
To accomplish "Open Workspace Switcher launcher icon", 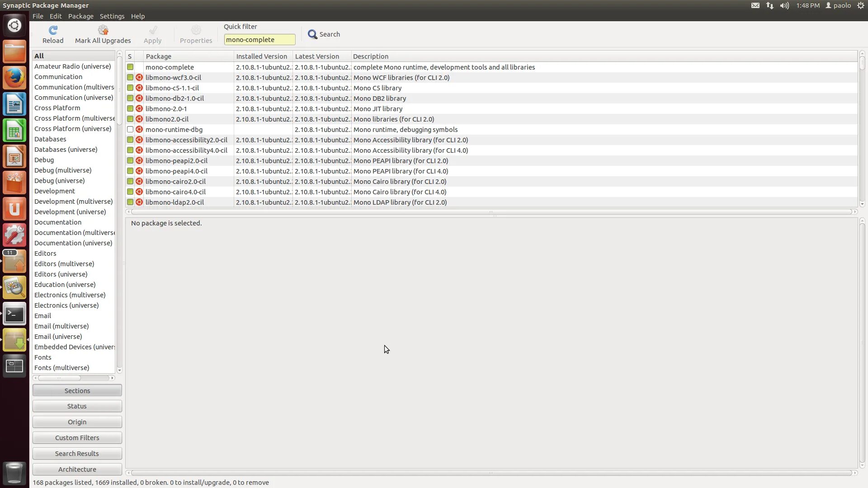I will (14, 366).
